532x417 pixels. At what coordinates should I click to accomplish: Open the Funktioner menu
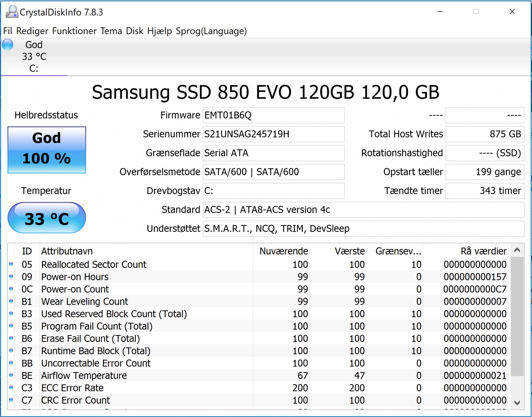coord(74,31)
